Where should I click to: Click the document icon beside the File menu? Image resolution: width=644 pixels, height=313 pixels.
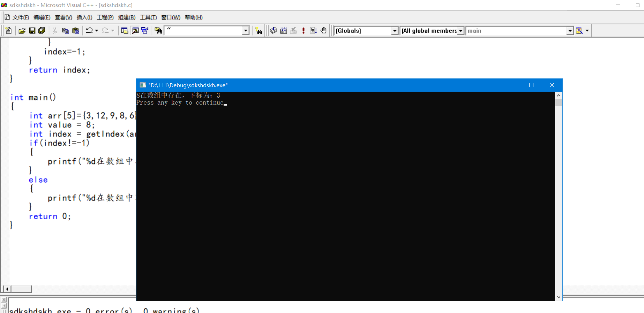[x=7, y=17]
